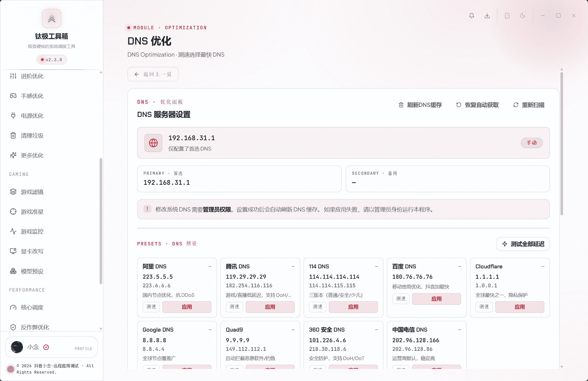Click the Google DNS card title

(158, 330)
